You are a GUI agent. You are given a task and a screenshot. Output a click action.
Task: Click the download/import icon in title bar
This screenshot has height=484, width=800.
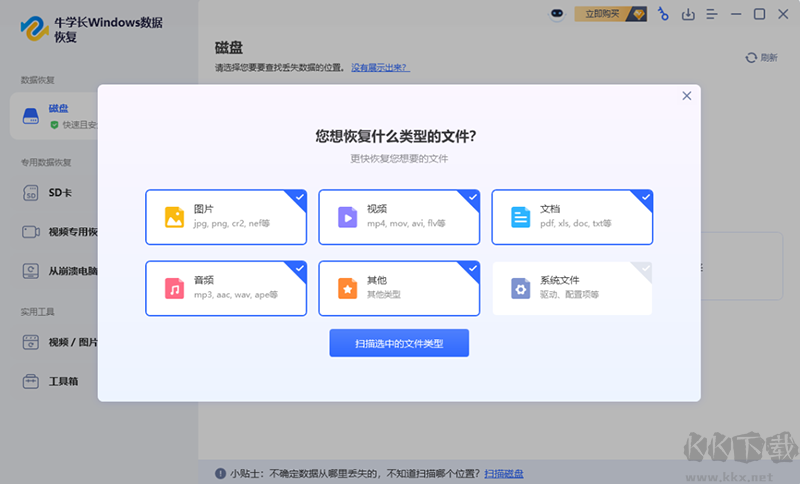pyautogui.click(x=688, y=14)
